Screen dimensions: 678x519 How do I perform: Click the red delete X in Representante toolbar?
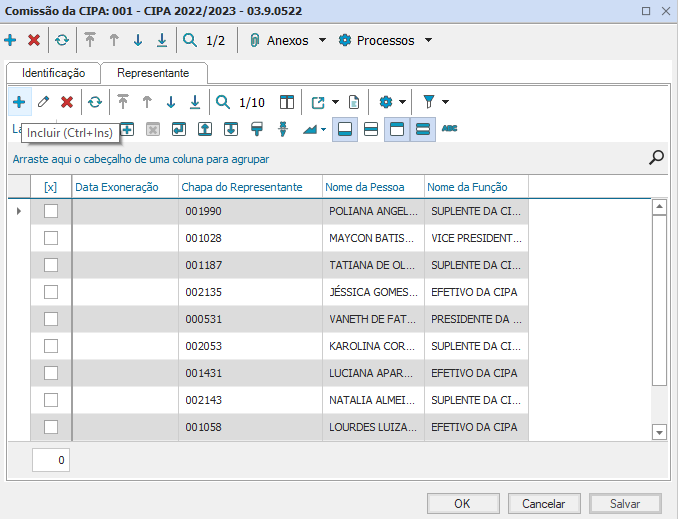67,102
